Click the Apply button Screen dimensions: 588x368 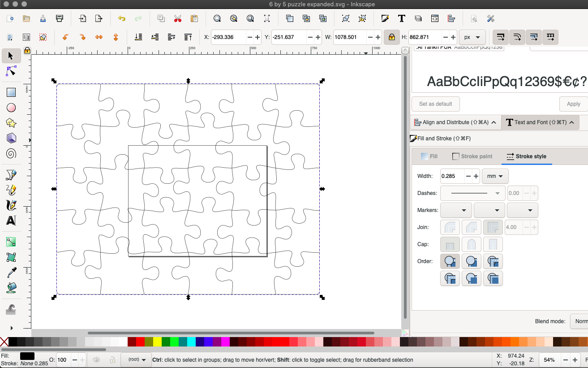(573, 104)
